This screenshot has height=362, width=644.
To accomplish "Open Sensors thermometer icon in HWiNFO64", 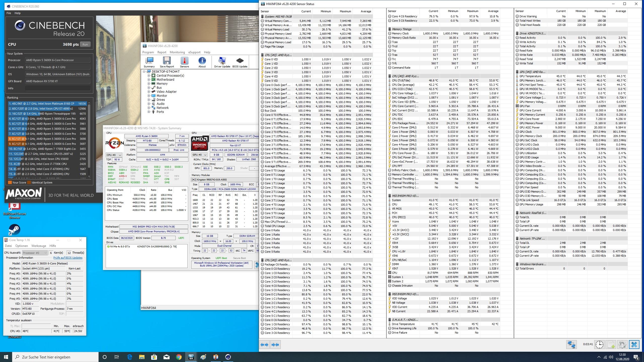I will click(x=184, y=62).
